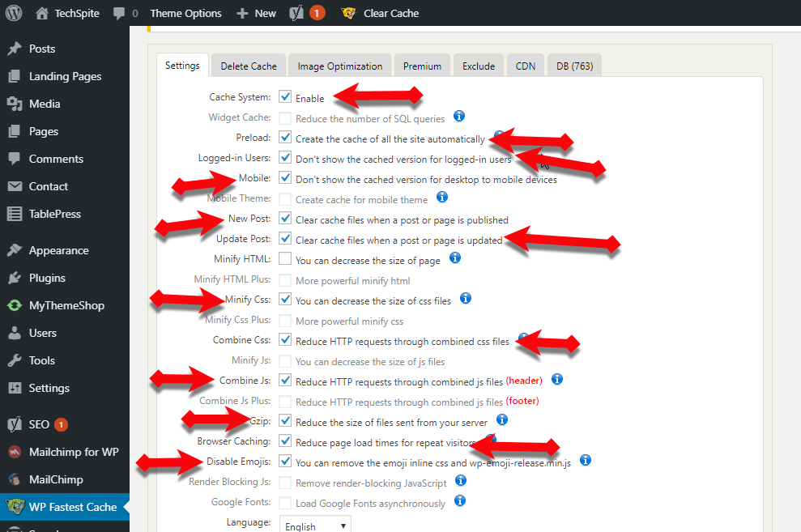Toggle the Cache System Enable checkbox

tap(285, 97)
